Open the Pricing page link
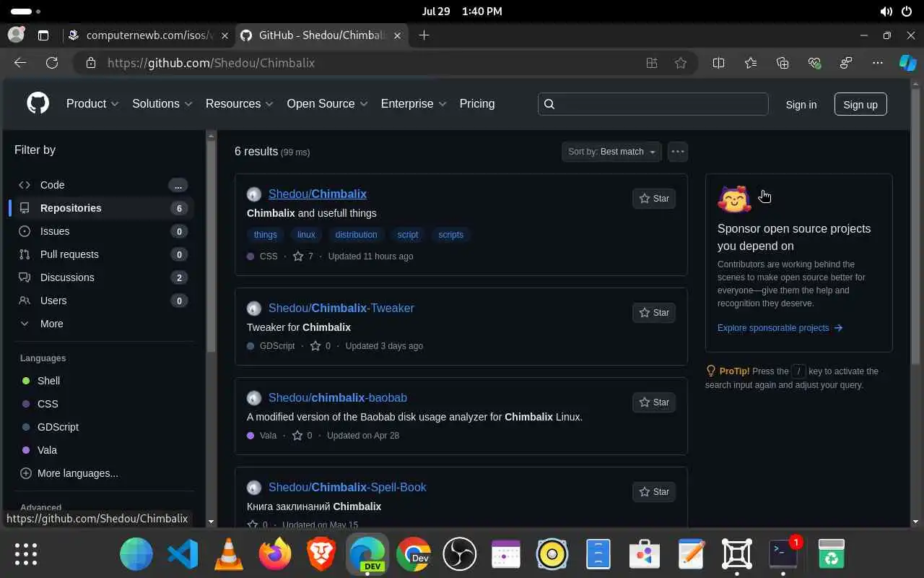This screenshot has height=578, width=924. 477,103
